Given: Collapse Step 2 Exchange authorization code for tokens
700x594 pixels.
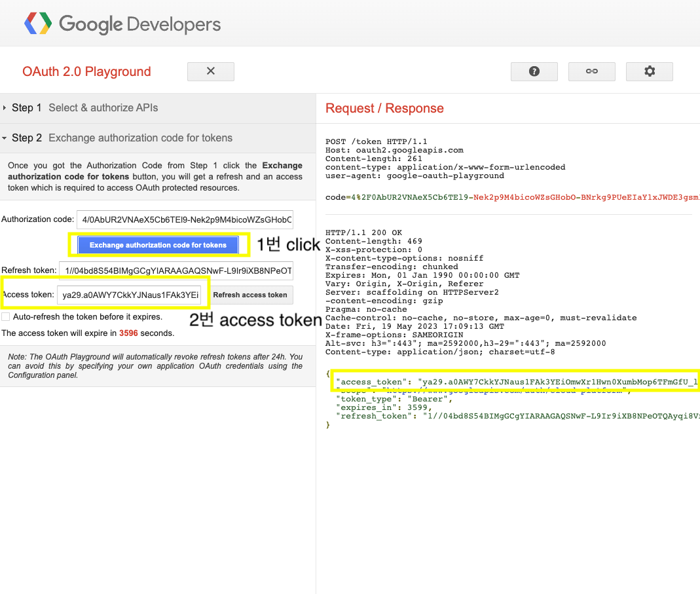Looking at the screenshot, I should 158,138.
